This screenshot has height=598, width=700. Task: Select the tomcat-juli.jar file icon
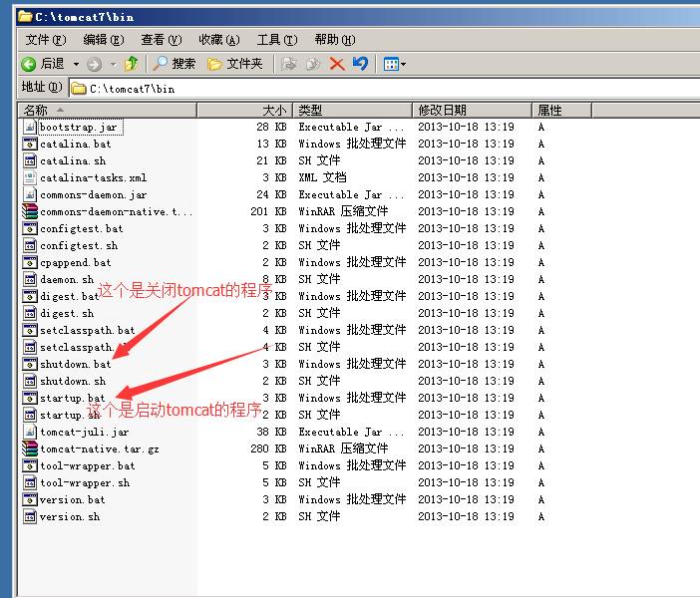30,432
